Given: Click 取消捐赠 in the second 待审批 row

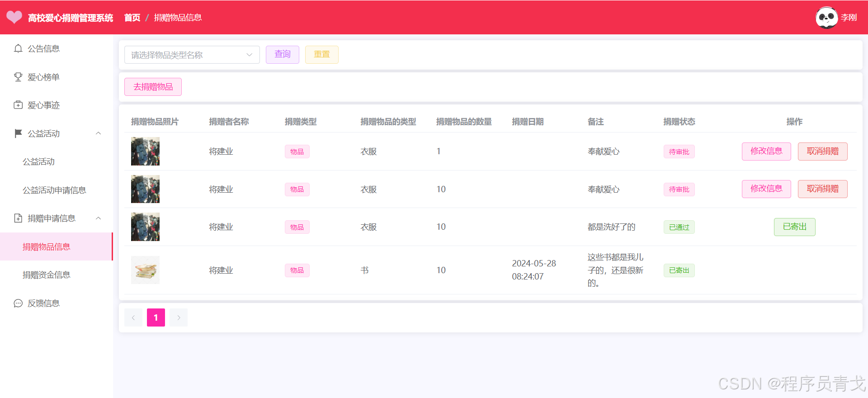Looking at the screenshot, I should (x=823, y=189).
